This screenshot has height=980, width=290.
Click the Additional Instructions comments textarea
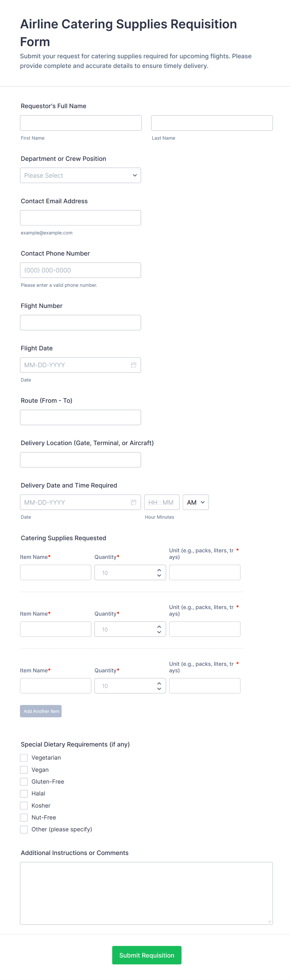[x=146, y=892]
